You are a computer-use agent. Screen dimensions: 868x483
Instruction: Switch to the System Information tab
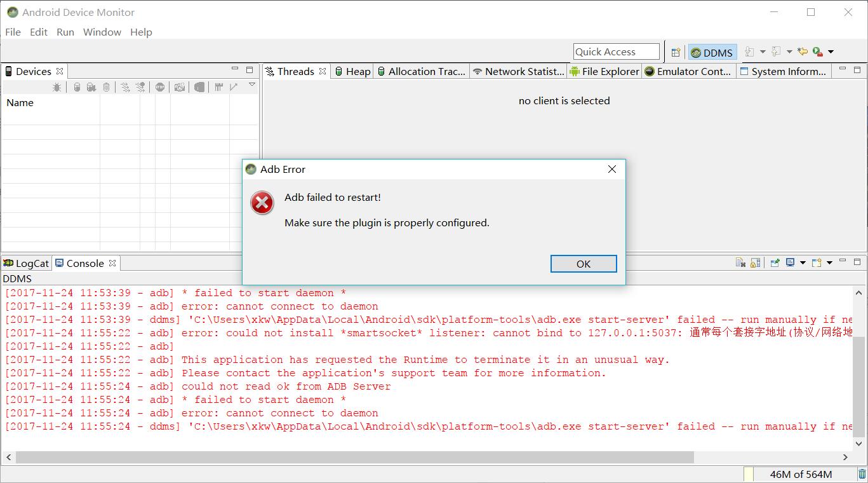tap(783, 71)
